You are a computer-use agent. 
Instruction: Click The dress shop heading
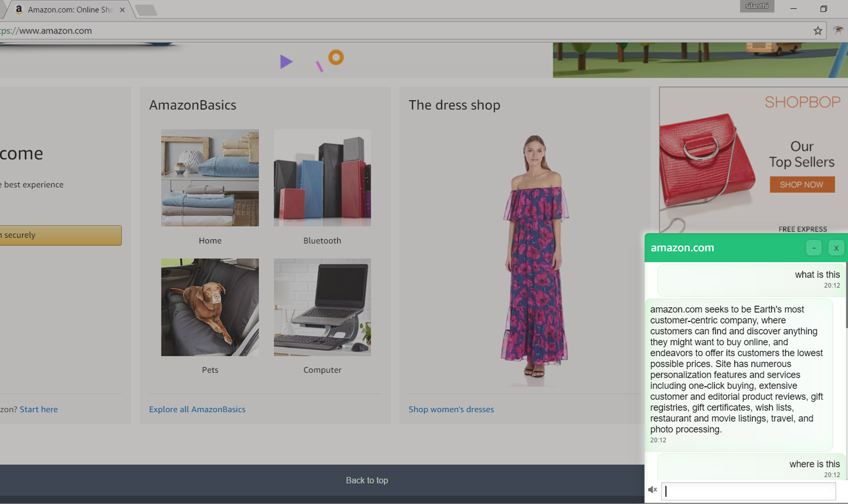coord(454,105)
